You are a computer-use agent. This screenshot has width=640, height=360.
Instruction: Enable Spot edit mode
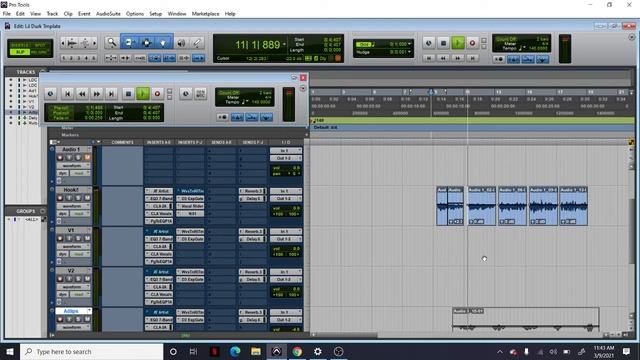[40, 45]
